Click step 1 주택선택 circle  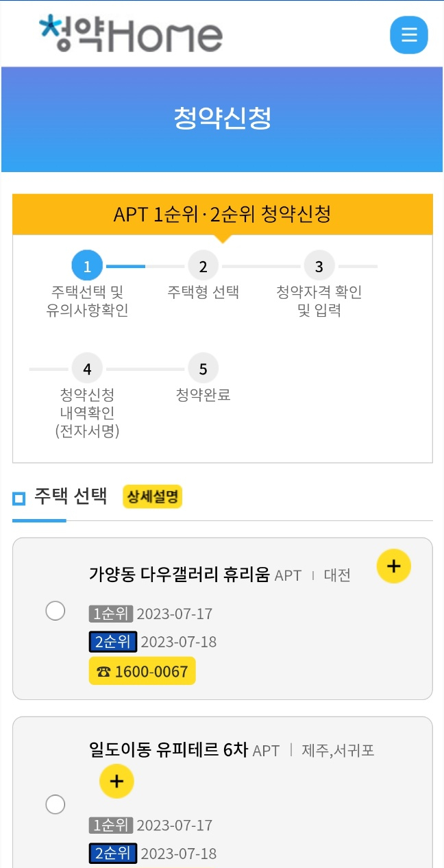(87, 266)
